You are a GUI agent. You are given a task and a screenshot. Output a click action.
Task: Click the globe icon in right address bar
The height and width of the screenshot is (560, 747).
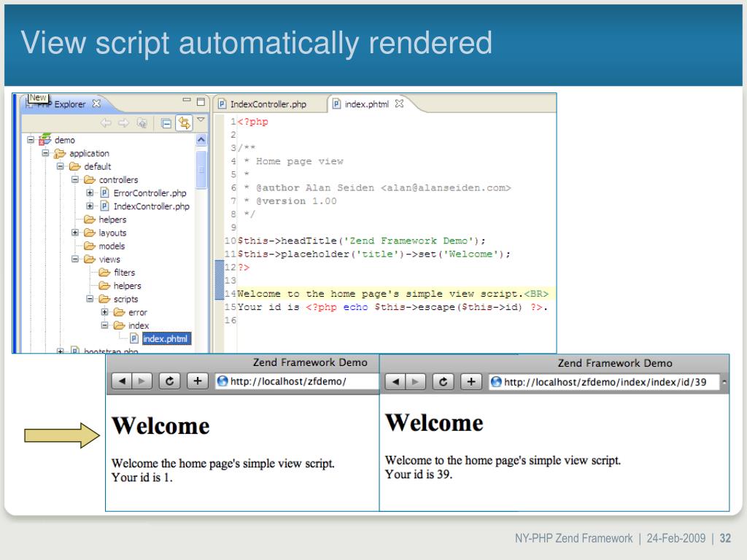pyautogui.click(x=496, y=381)
